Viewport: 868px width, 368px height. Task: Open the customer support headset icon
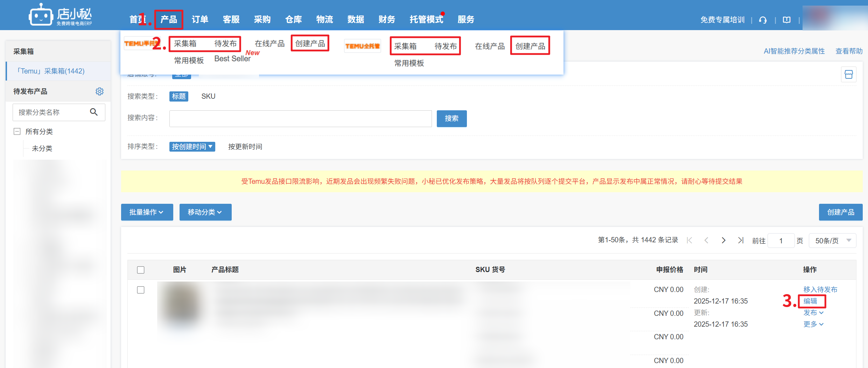tap(763, 20)
